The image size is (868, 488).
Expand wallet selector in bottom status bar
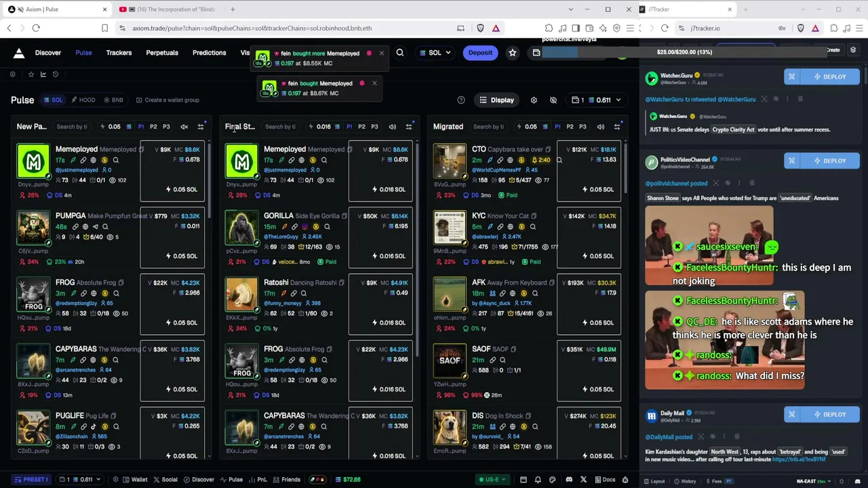click(x=79, y=480)
